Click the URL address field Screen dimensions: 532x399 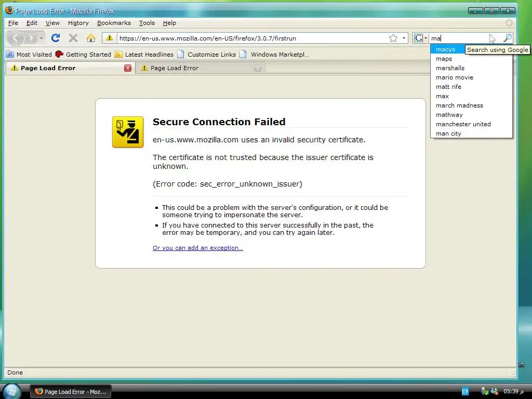click(x=253, y=38)
